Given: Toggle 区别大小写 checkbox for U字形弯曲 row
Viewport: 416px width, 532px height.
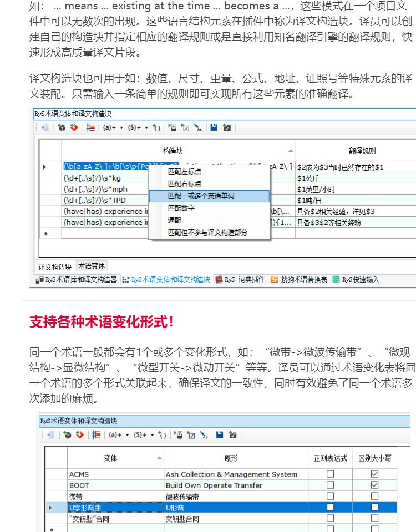Looking at the screenshot, I should [x=374, y=507].
